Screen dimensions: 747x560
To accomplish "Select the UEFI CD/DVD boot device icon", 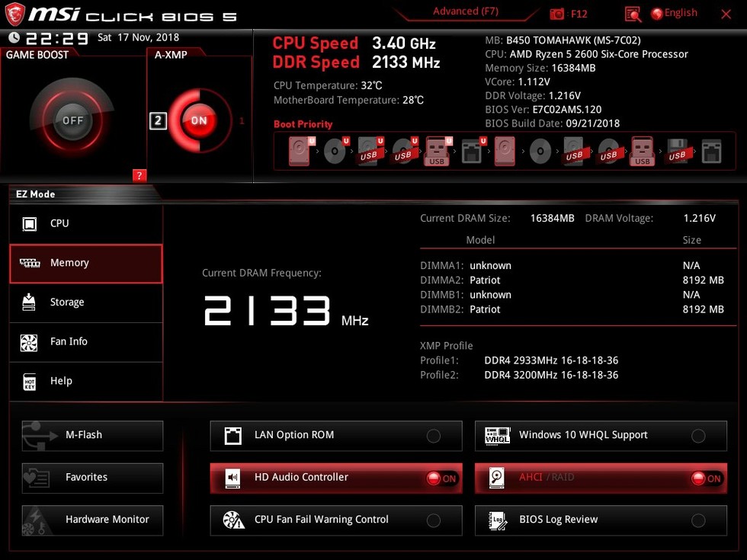I will pyautogui.click(x=336, y=151).
